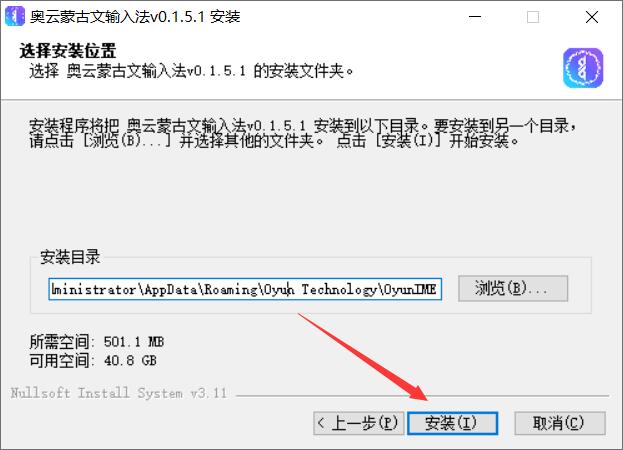The height and width of the screenshot is (450, 623).
Task: Click the Nullsoft Install System v3.11 label
Action: pos(118,393)
